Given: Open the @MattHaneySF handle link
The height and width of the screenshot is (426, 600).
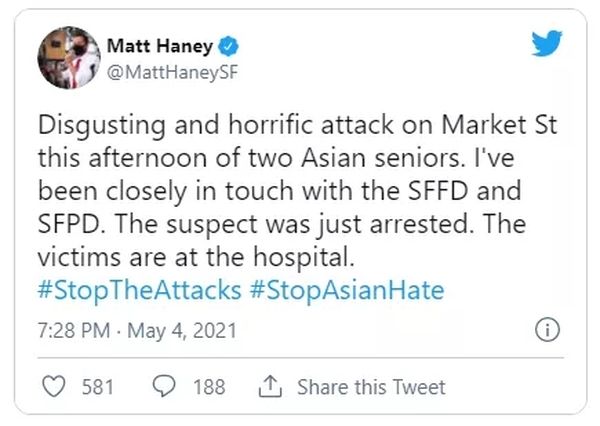Looking at the screenshot, I should click(x=165, y=70).
